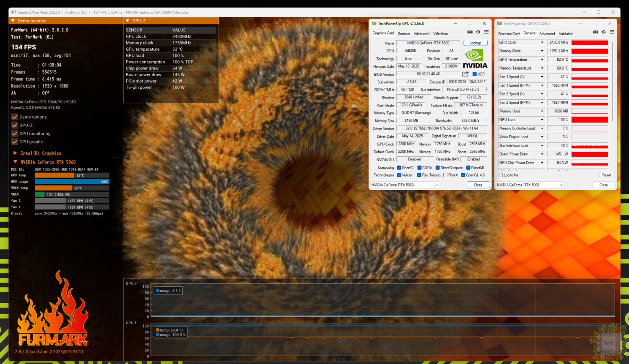The height and width of the screenshot is (364, 629).
Task: Click the screenshot camera icon in Graphics Card window
Action: (470, 32)
